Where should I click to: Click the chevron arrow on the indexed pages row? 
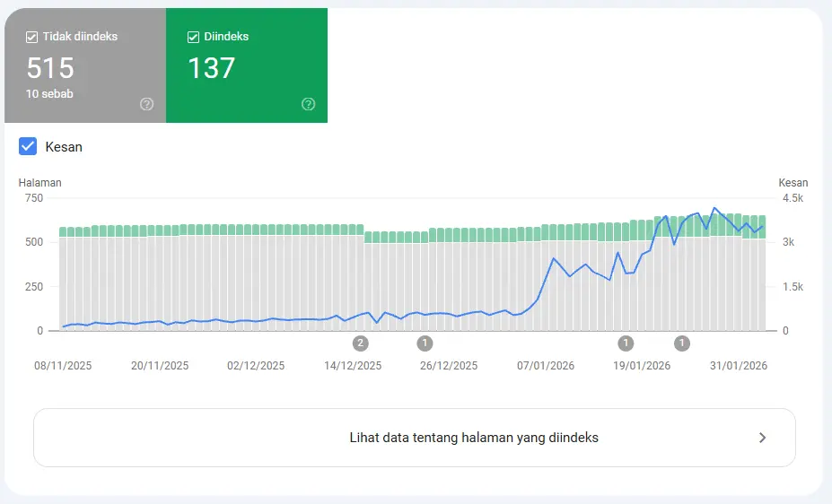point(762,438)
